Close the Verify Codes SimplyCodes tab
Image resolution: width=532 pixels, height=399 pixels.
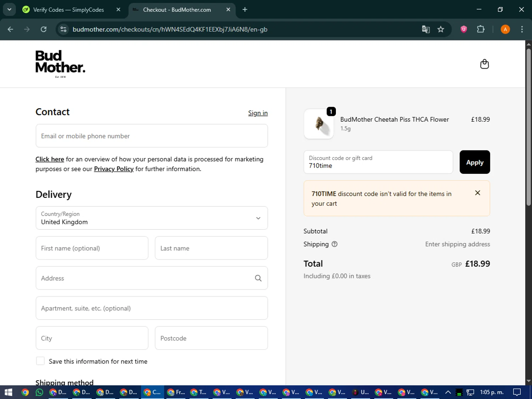click(x=118, y=10)
